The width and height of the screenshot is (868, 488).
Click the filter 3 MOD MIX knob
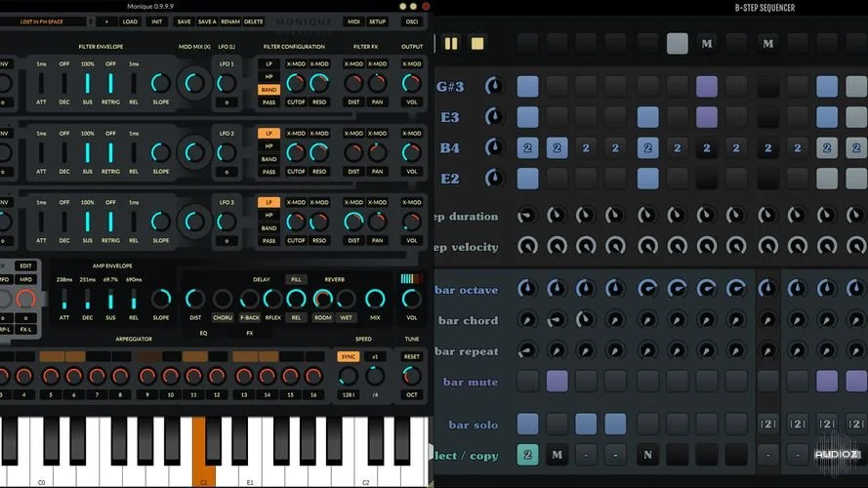[194, 222]
